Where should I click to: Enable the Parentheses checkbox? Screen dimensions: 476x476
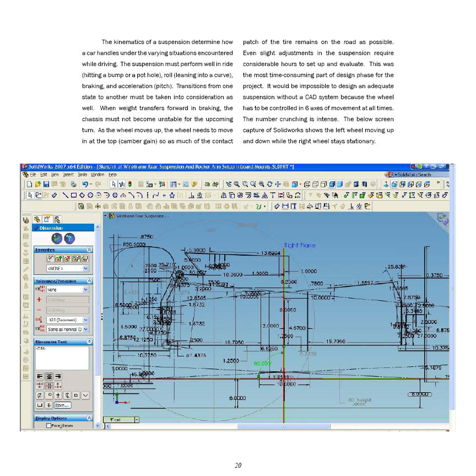coord(49,425)
